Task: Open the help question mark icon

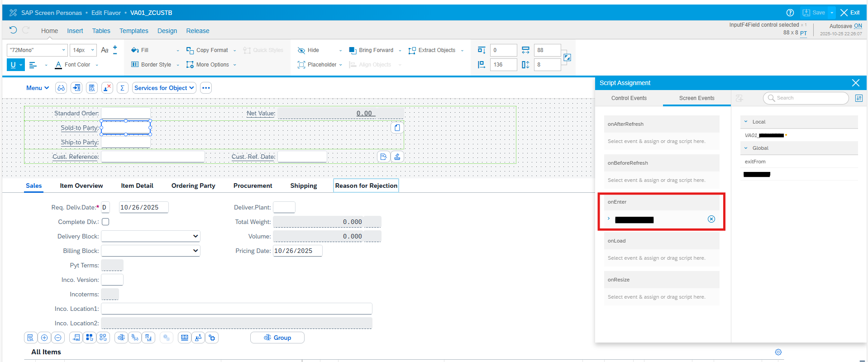Action: coord(790,13)
